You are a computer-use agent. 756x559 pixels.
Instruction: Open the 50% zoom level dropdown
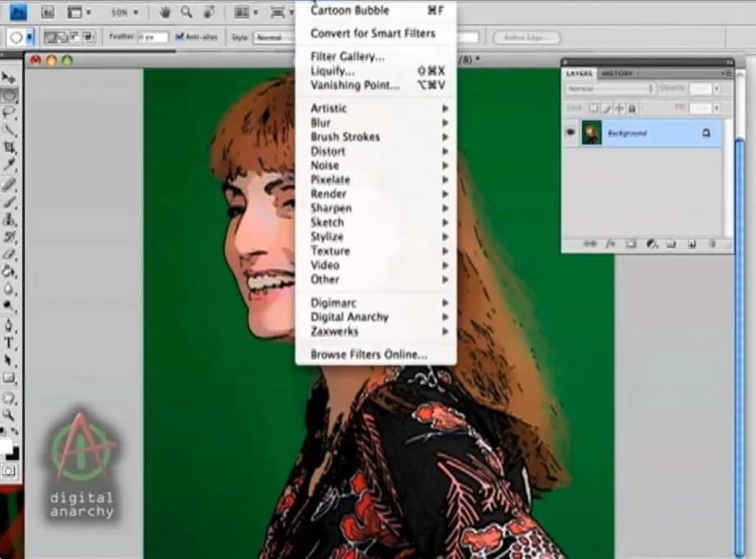click(124, 12)
